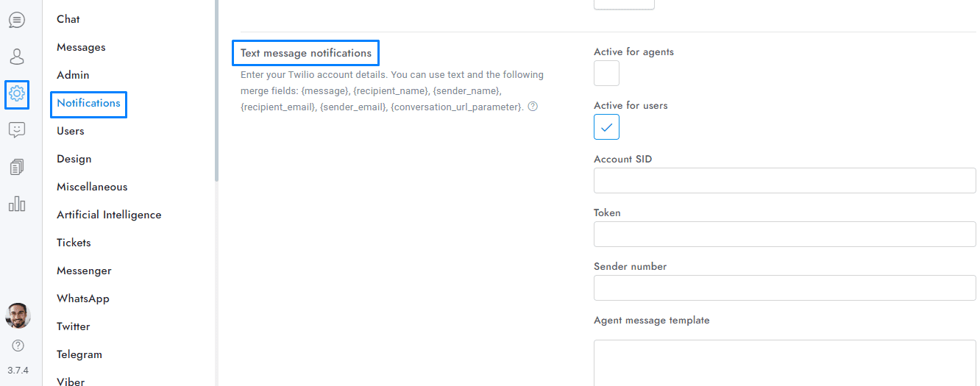Click the settings menu scrollbar

click(216, 88)
